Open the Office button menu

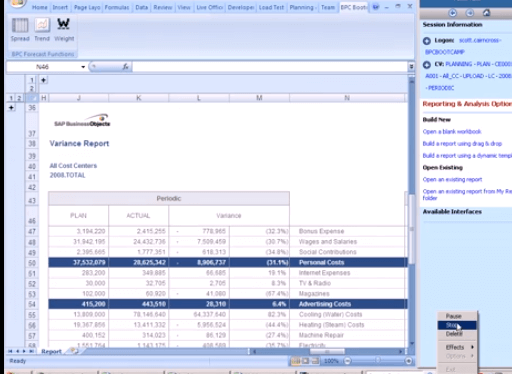tap(17, 3)
